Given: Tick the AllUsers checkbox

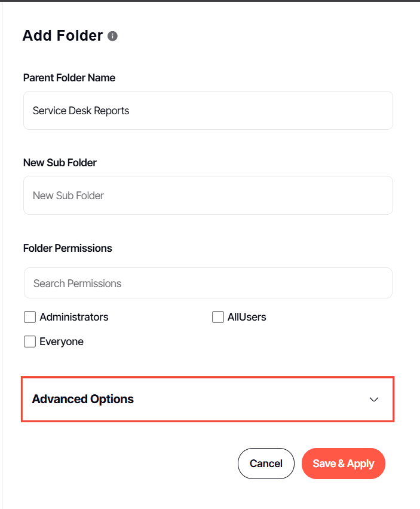Looking at the screenshot, I should pos(218,317).
